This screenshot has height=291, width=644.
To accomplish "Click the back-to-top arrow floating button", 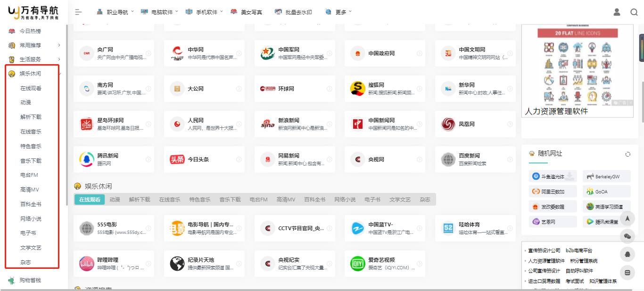I will click(627, 218).
